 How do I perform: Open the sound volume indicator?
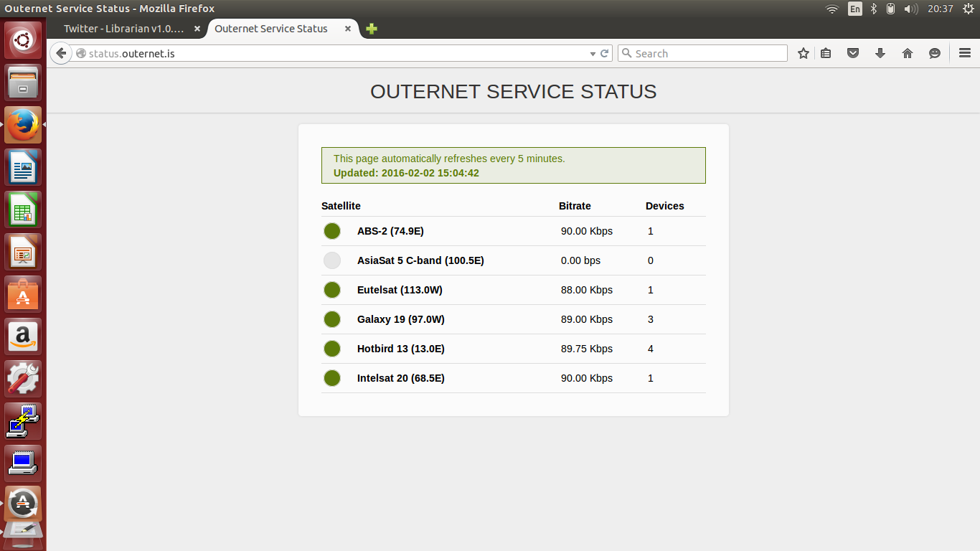(910, 9)
